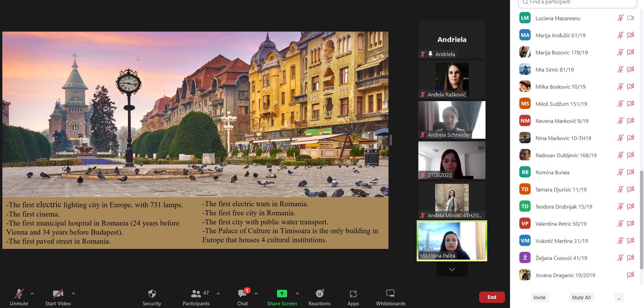Screen dimensions: 644x308
Task: Expand video options arrow next to Start Video
Action: coord(74,294)
